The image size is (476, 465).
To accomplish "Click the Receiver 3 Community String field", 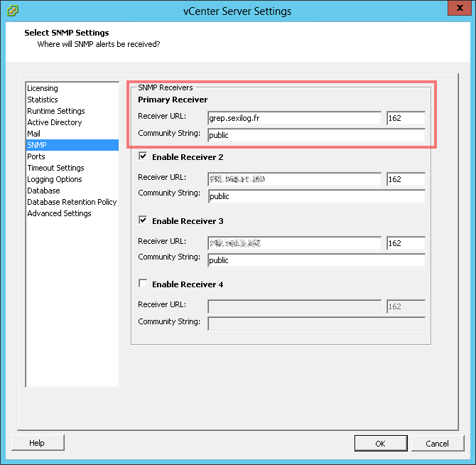I will pyautogui.click(x=317, y=260).
